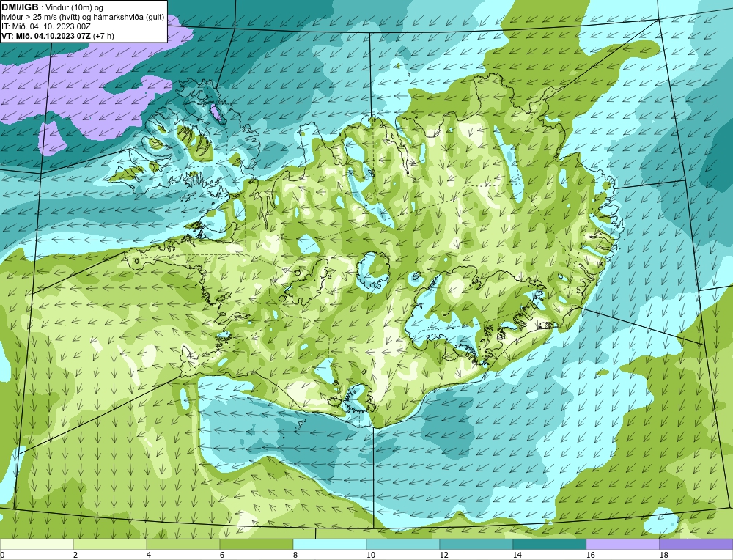Click the legend tick label '6'
The width and height of the screenshot is (733, 560).
pos(221,555)
